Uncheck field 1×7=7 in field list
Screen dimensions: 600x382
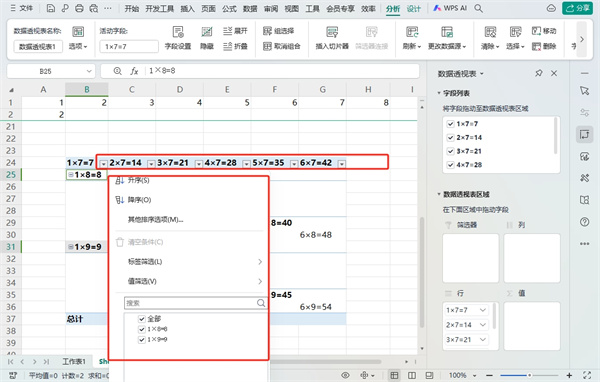click(450, 124)
